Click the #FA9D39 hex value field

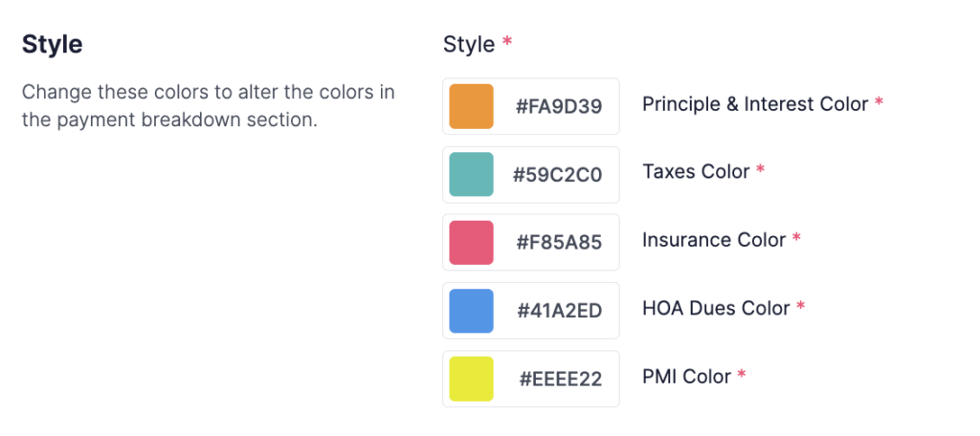pyautogui.click(x=559, y=106)
